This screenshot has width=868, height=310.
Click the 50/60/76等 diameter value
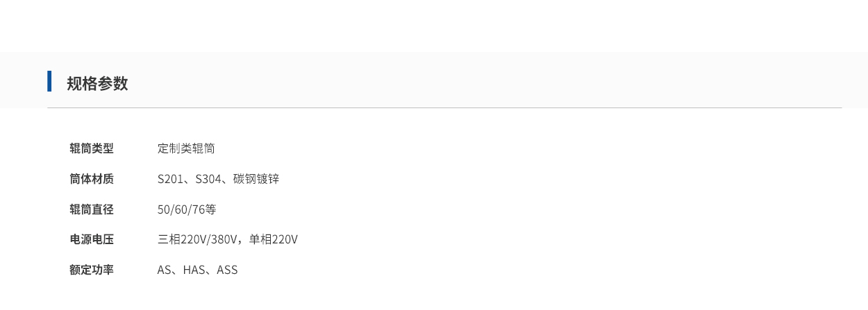pos(187,209)
